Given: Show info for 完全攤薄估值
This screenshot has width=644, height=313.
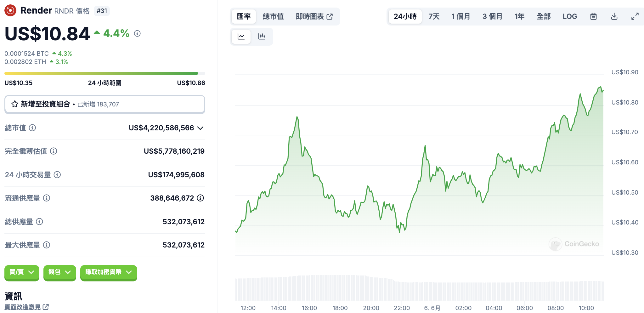Looking at the screenshot, I should pos(54,151).
